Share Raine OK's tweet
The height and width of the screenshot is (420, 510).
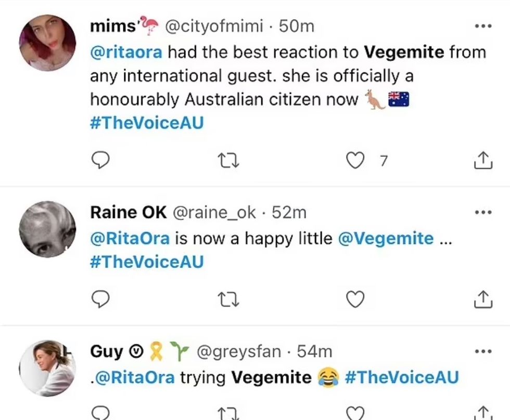tap(483, 299)
